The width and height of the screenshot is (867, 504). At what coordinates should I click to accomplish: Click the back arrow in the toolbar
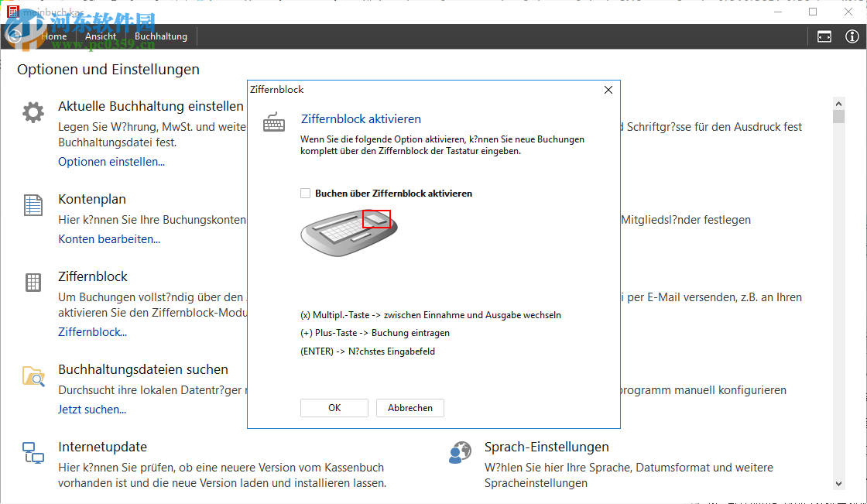14,36
